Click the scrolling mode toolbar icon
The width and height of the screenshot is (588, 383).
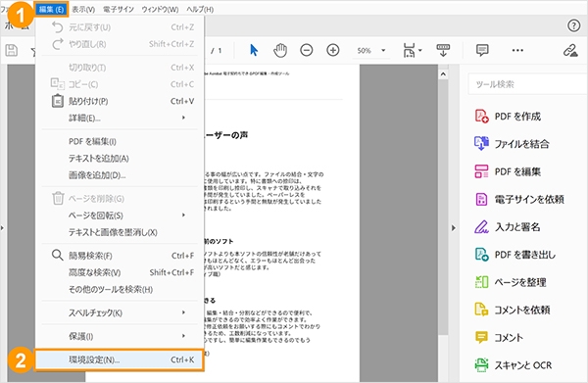click(443, 50)
